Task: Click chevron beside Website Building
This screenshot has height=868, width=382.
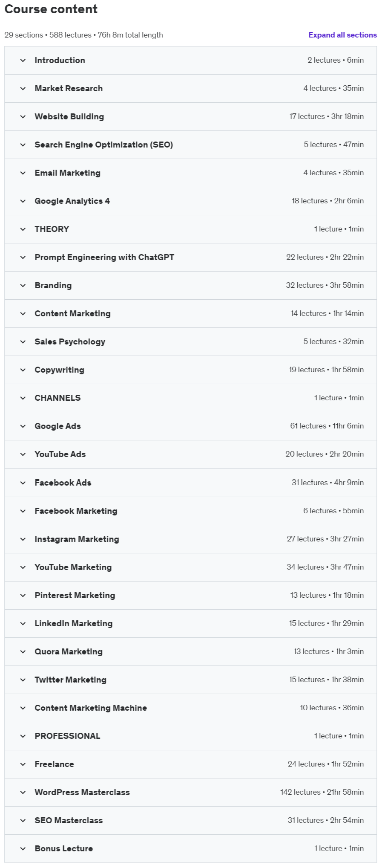Action: tap(23, 117)
